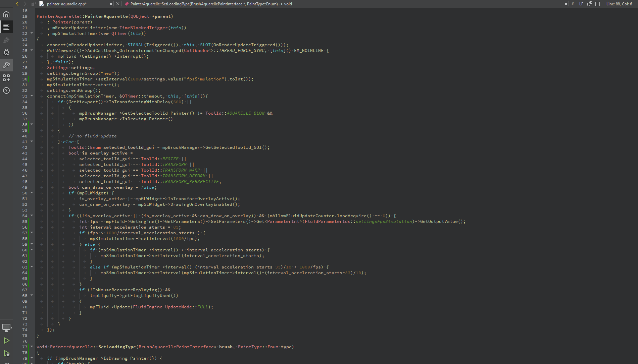
Task: Collapse the else fold at line 59
Action: click(x=32, y=244)
